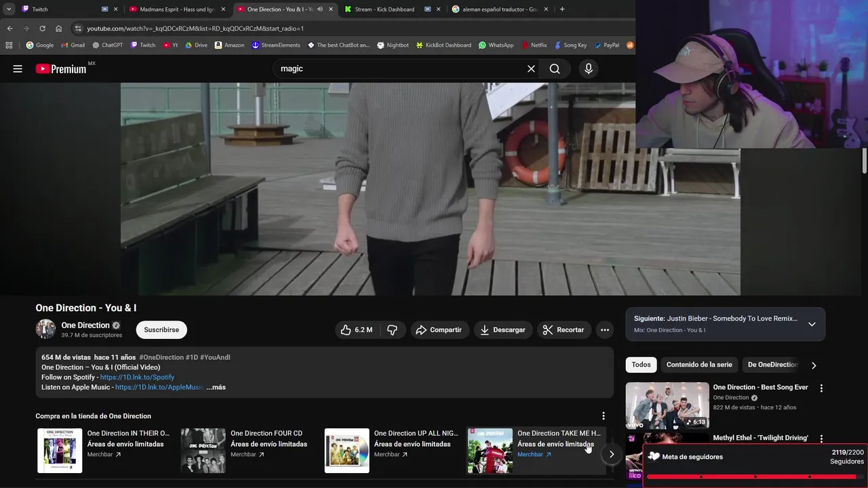Open options for Best Song Ever video
This screenshot has width=868, height=488.
[821, 388]
